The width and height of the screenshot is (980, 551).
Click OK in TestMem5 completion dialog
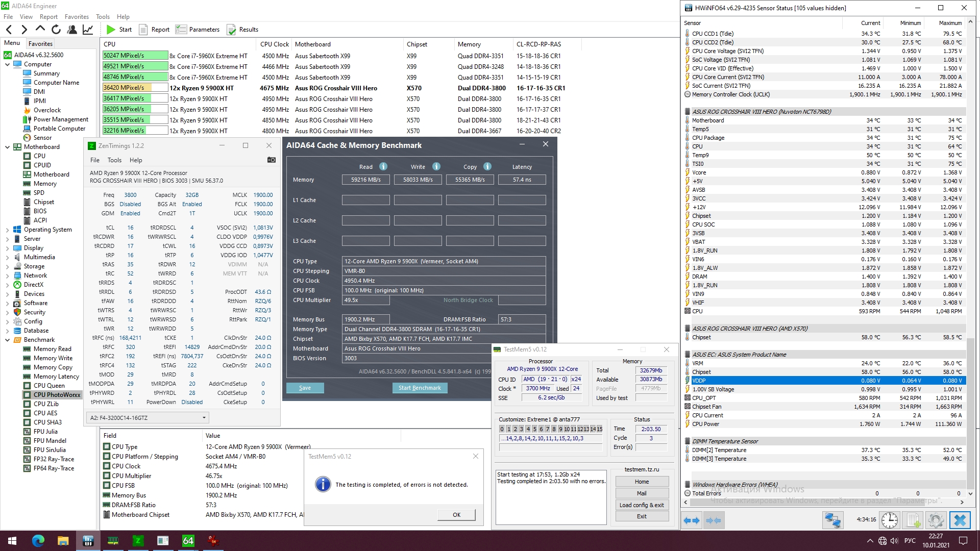point(456,515)
